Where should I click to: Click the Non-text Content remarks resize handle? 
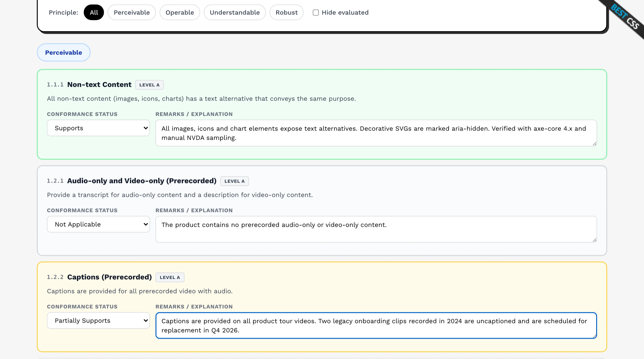pos(595,144)
